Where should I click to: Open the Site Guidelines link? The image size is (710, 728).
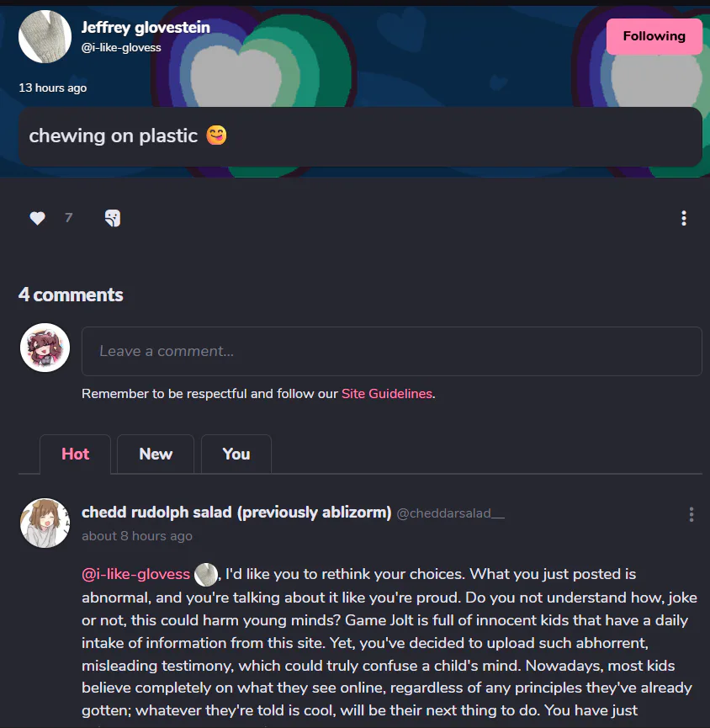(x=386, y=394)
